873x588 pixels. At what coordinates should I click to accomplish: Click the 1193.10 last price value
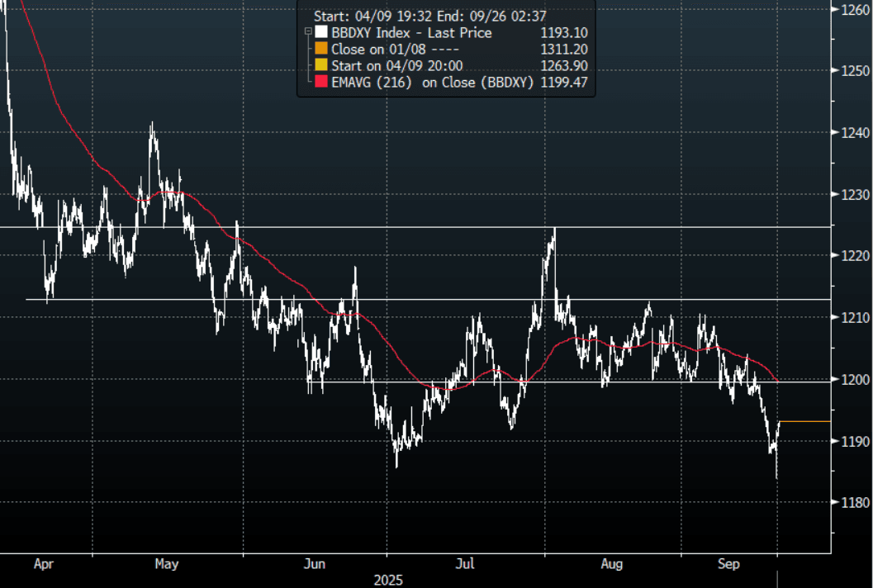563,33
